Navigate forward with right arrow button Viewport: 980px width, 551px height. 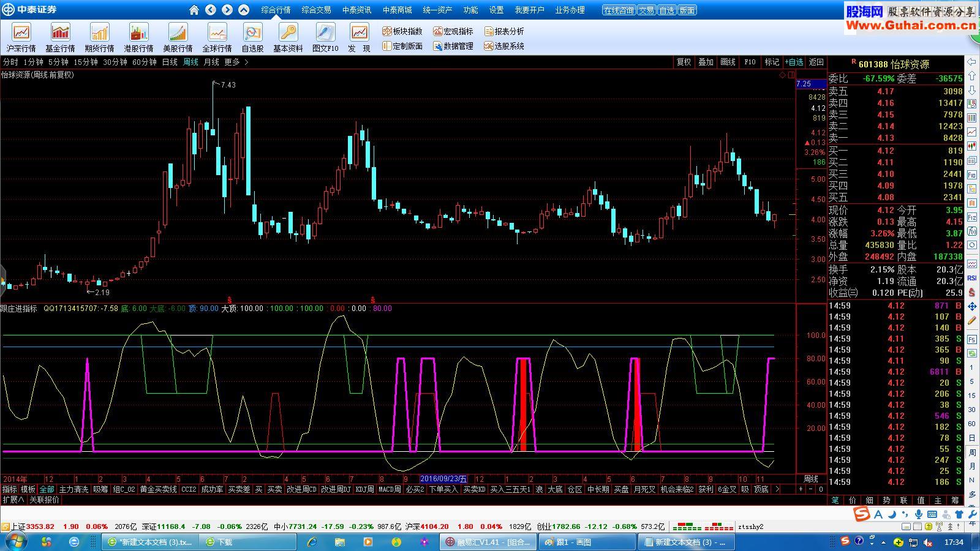pyautogui.click(x=227, y=10)
